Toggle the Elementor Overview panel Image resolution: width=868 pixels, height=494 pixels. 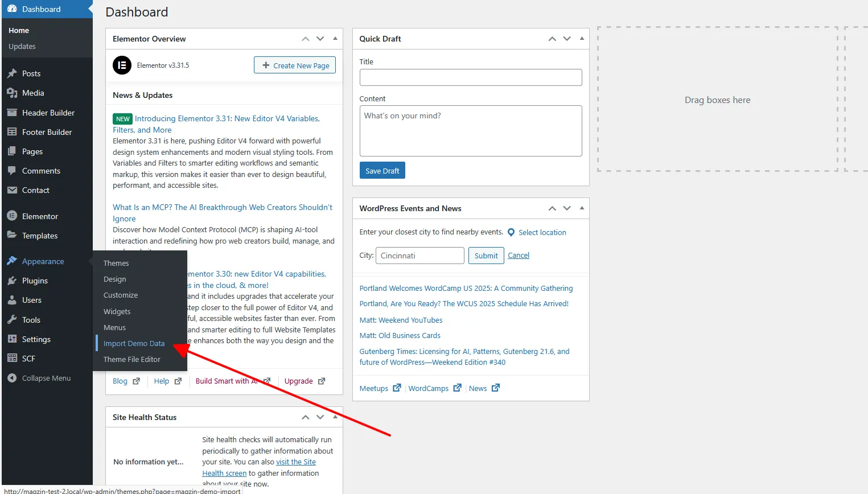coord(335,39)
